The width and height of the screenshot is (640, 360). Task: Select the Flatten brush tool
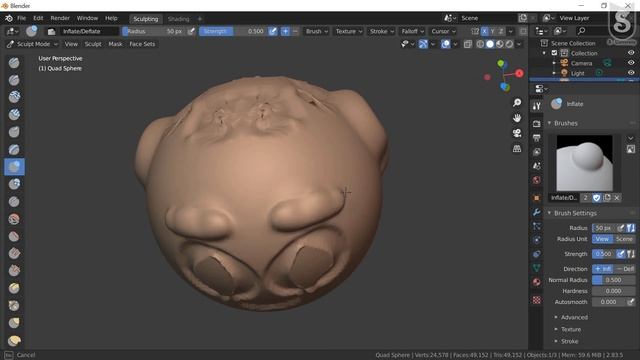(14, 236)
